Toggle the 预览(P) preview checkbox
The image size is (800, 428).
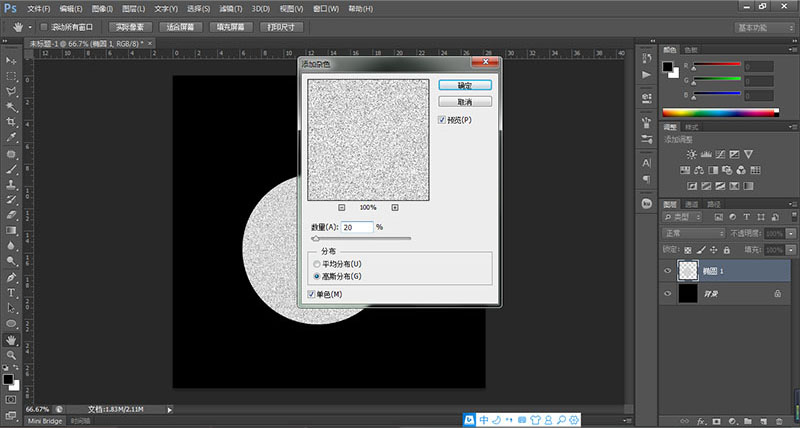point(442,120)
